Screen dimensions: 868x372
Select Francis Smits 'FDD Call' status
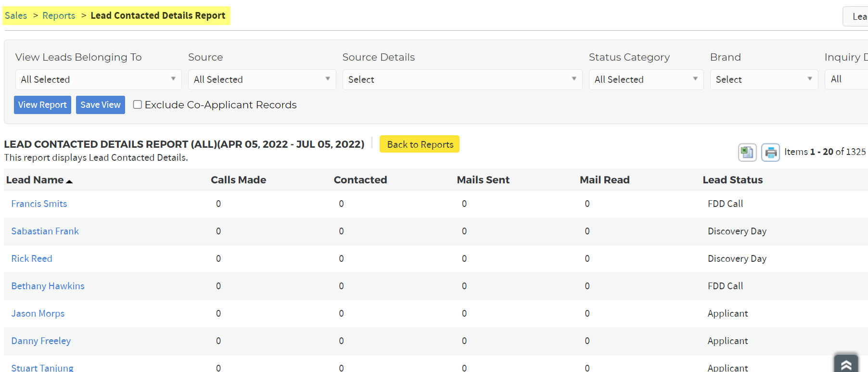pos(725,204)
